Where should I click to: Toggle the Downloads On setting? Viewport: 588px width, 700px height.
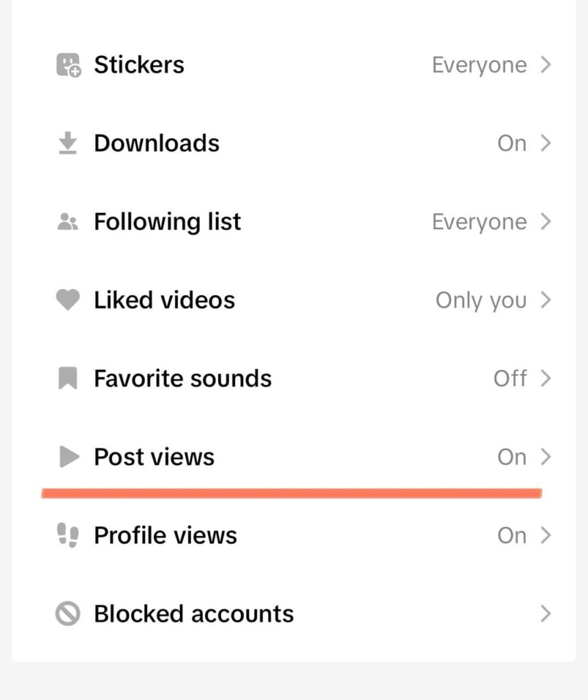click(511, 144)
